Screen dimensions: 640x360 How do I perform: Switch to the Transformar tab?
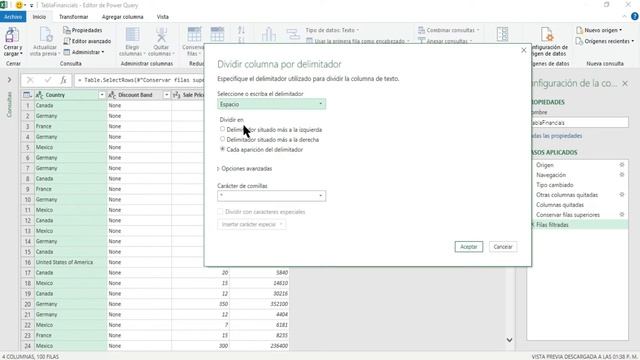[x=73, y=17]
